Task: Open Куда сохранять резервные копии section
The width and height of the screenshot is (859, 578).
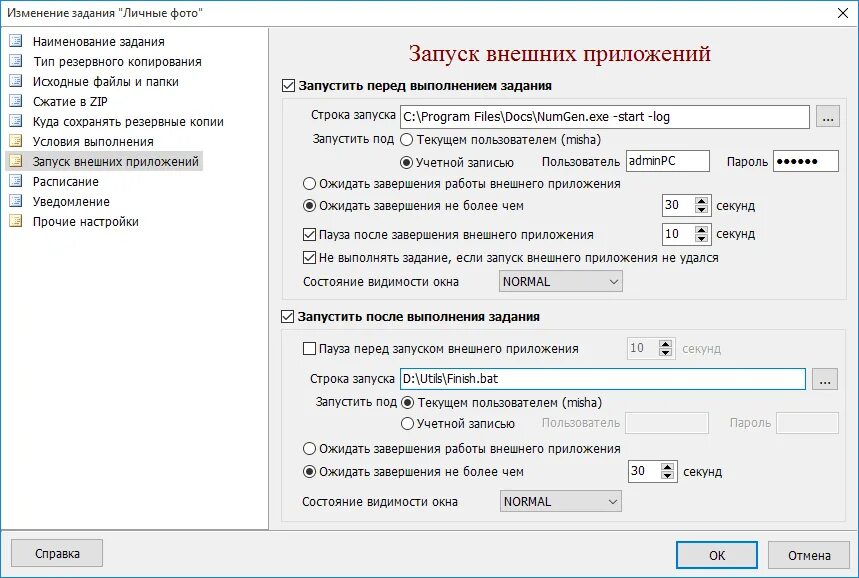Action: [128, 122]
